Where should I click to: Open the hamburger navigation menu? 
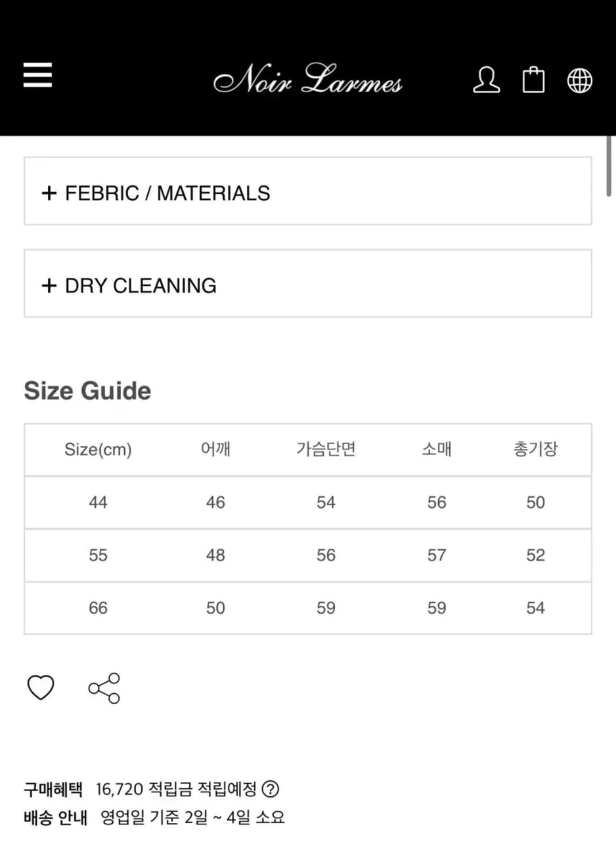(37, 75)
